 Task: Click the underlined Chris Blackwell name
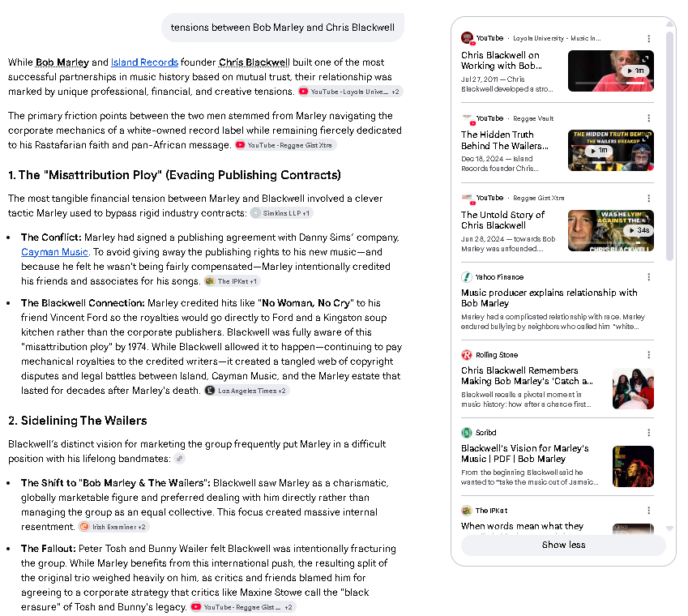tap(254, 62)
